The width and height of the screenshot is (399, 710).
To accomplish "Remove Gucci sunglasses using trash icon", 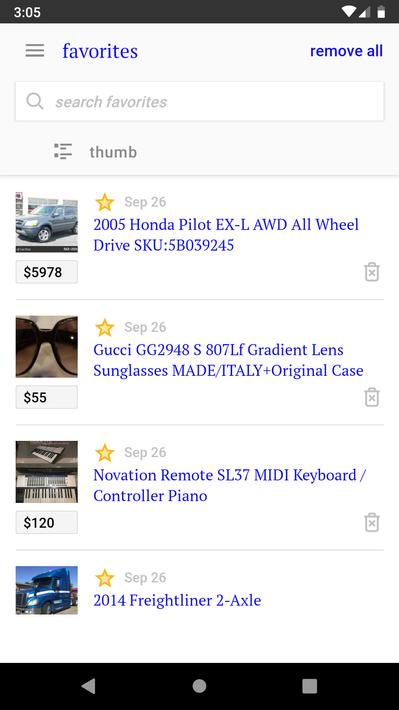I will click(372, 397).
